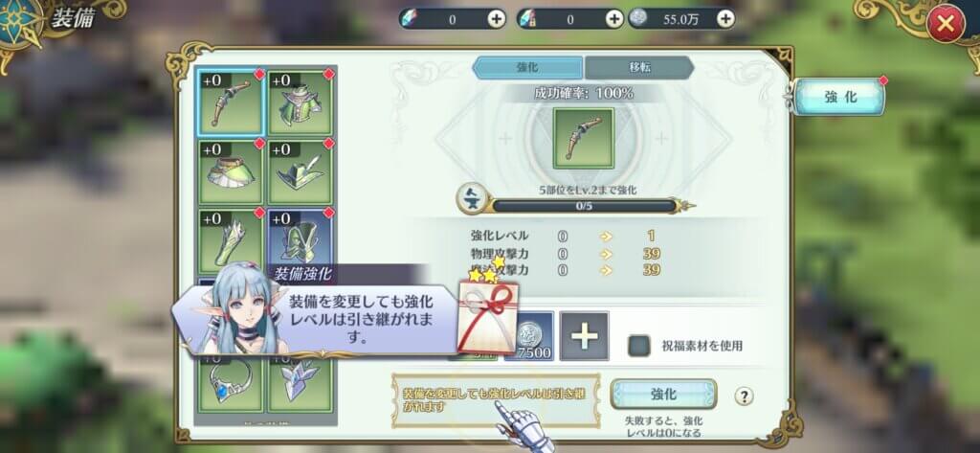Select the blue gem ring slot
This screenshot has height=453, width=980.
pos(231,385)
